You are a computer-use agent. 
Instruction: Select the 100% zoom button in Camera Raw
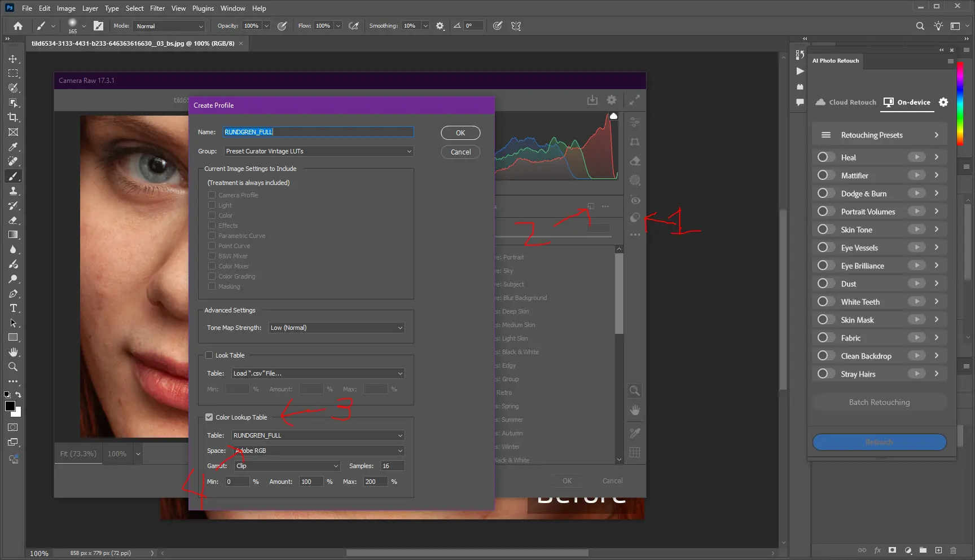(x=117, y=453)
